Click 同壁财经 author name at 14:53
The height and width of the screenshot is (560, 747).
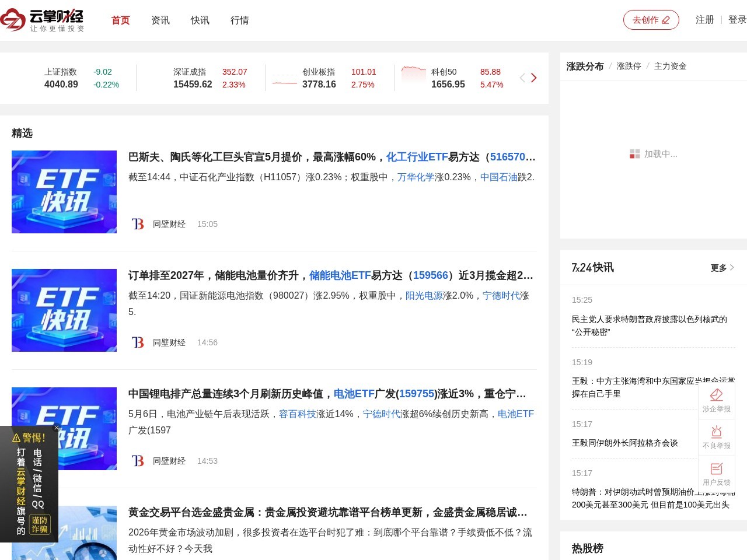pyautogui.click(x=169, y=461)
